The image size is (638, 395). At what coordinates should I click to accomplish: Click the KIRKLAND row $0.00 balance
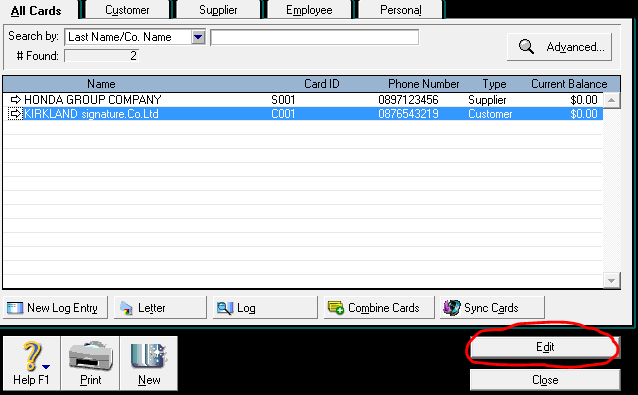[x=584, y=114]
